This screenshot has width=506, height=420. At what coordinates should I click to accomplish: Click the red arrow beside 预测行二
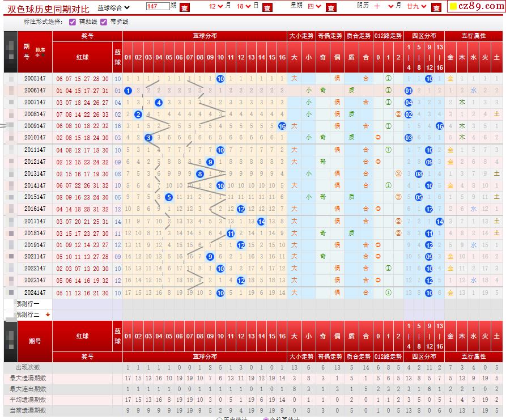click(48, 315)
